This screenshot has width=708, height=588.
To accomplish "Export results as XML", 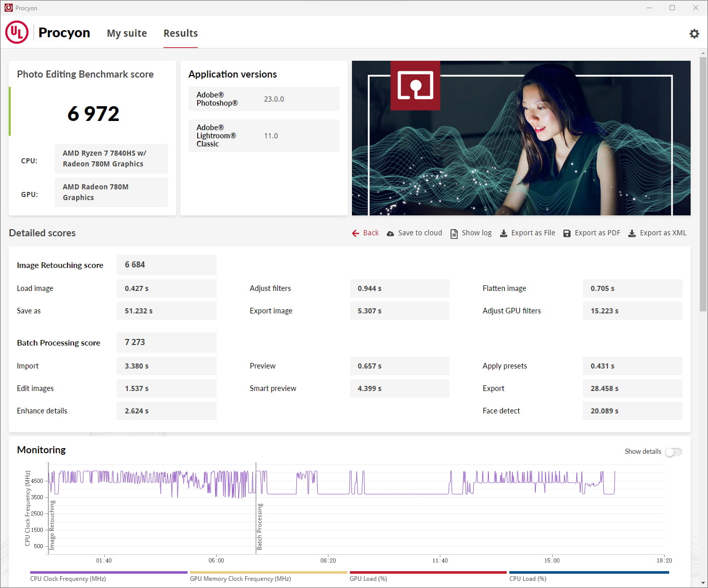I will coord(657,233).
